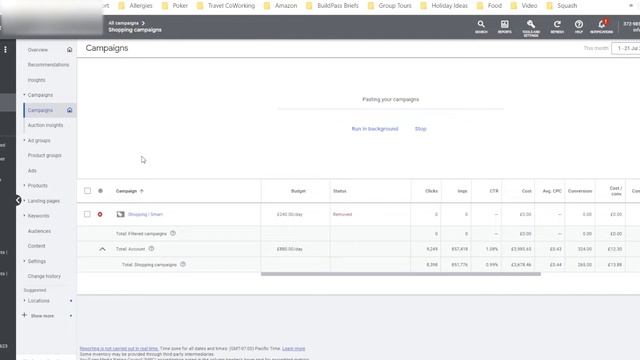Sort by Clicks column header
The image size is (640, 360).
[431, 191]
